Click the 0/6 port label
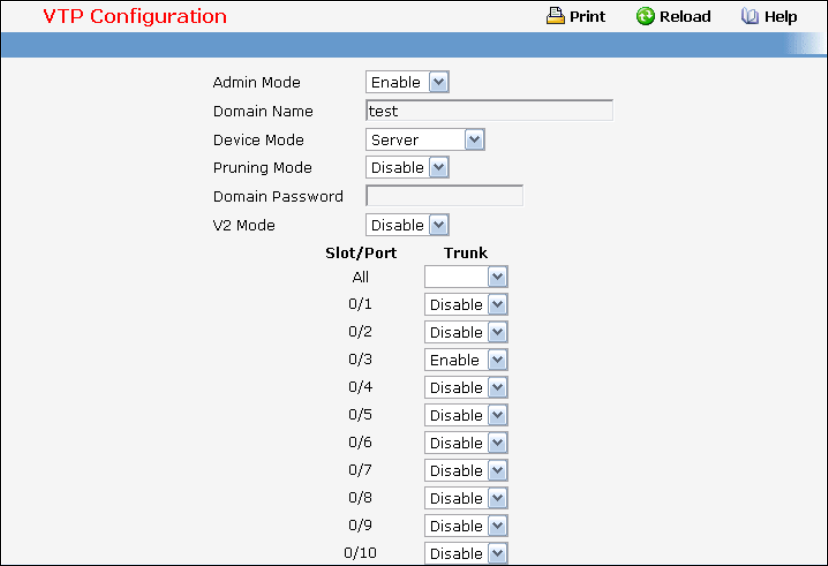 (x=360, y=442)
